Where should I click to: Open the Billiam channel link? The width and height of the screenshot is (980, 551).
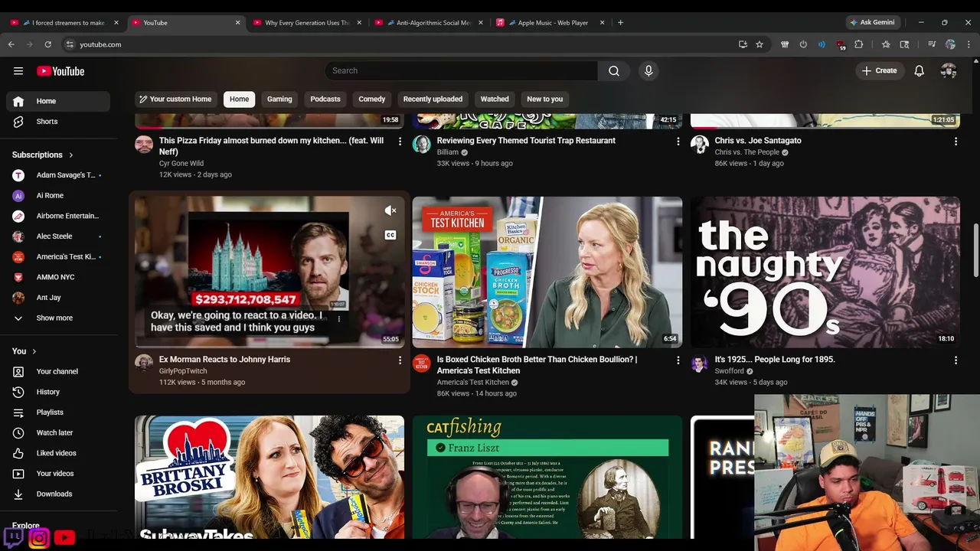tap(447, 152)
